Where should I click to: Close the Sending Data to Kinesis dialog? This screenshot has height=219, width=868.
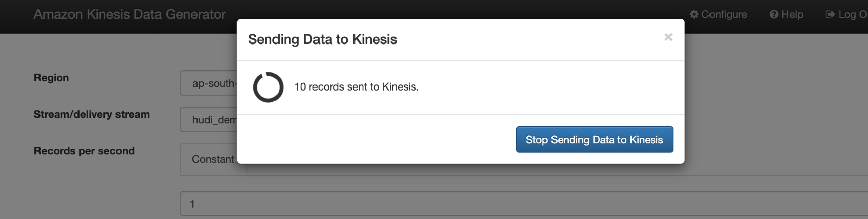pyautogui.click(x=668, y=37)
